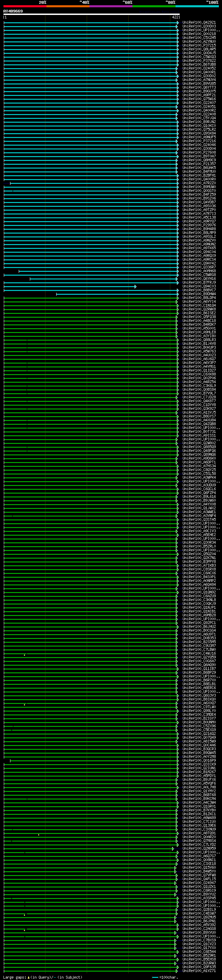This screenshot has width=222, height=980.
Task: Click the label UniRef100_C2AGG8
Action: (x=199, y=929)
